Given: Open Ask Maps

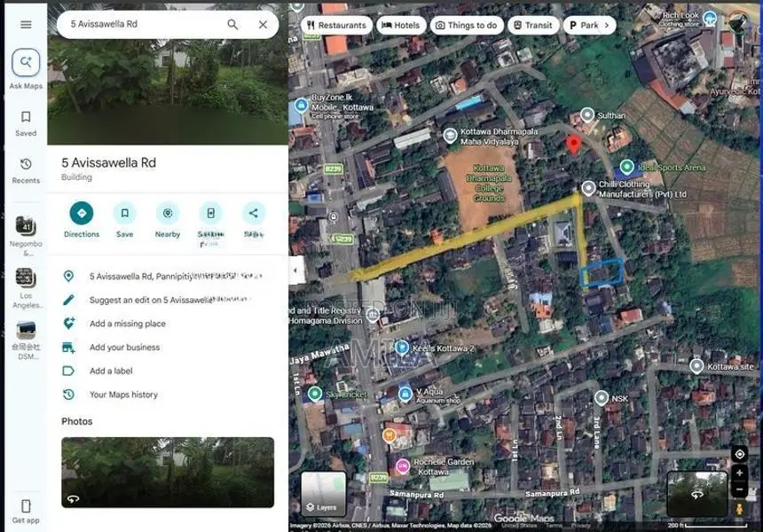Looking at the screenshot, I should (x=26, y=69).
